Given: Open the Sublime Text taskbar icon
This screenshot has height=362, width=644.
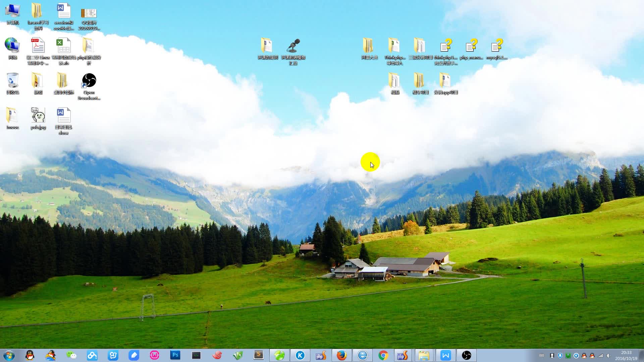Looking at the screenshot, I should click(258, 355).
